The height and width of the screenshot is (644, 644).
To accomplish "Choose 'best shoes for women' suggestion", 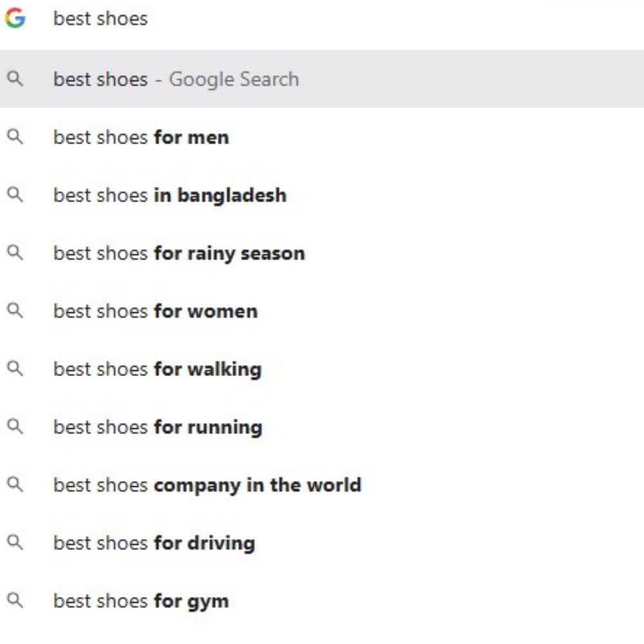I will point(155,311).
